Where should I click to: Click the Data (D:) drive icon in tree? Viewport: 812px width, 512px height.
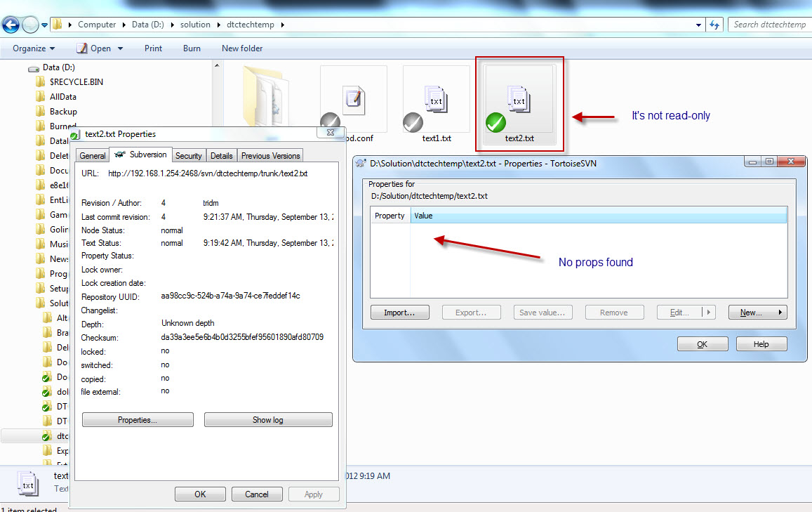tap(34, 68)
